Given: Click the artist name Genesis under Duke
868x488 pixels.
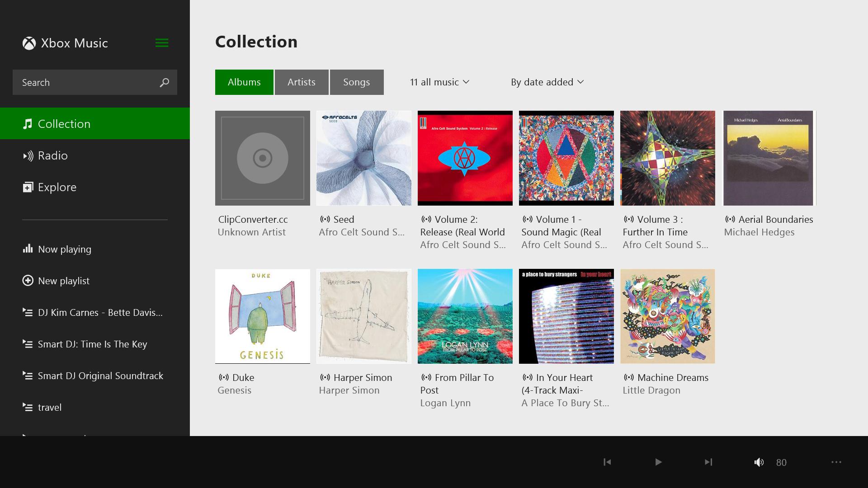Looking at the screenshot, I should click(234, 390).
